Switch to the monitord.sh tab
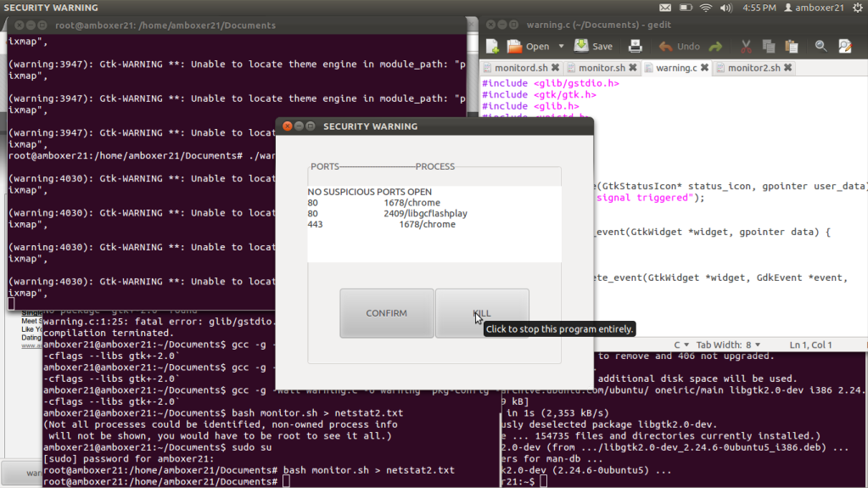The width and height of the screenshot is (868, 488). 521,68
